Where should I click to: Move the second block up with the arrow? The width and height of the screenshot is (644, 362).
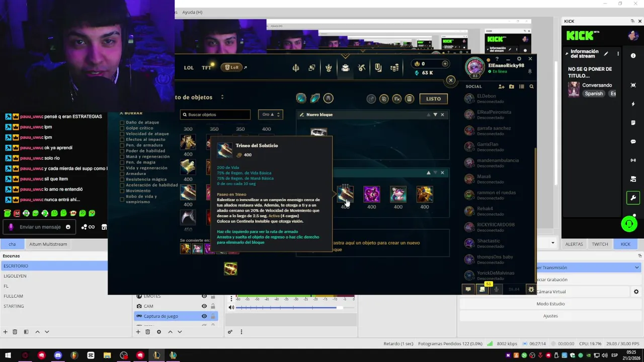click(429, 172)
